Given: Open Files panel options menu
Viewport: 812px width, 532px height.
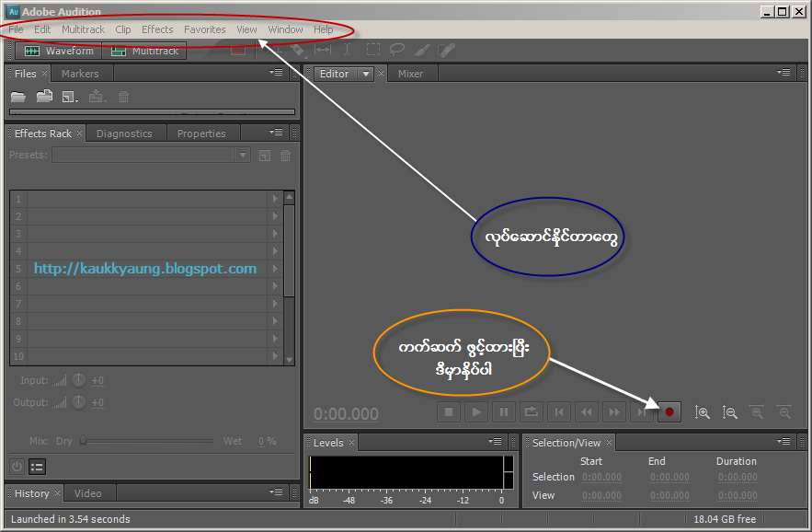Looking at the screenshot, I should coord(276,73).
